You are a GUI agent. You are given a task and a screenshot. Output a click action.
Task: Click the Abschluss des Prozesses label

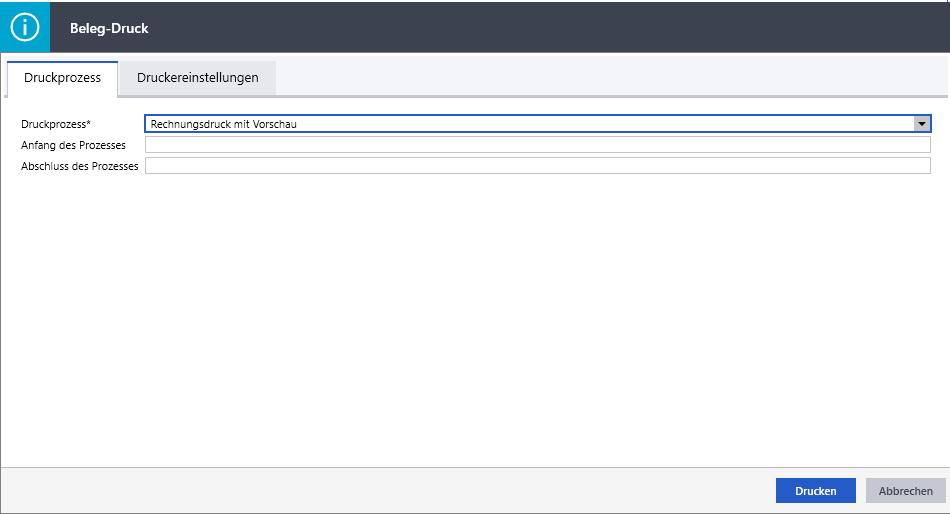coord(79,166)
